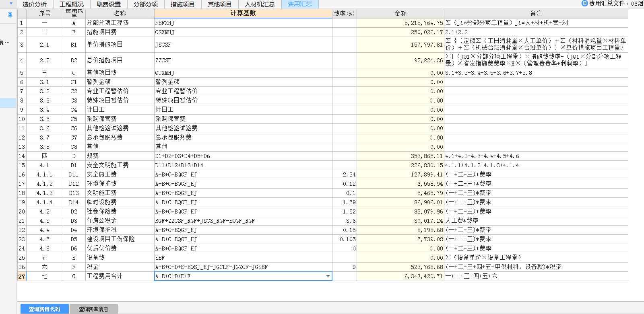Select 税金 name cell

(120, 267)
